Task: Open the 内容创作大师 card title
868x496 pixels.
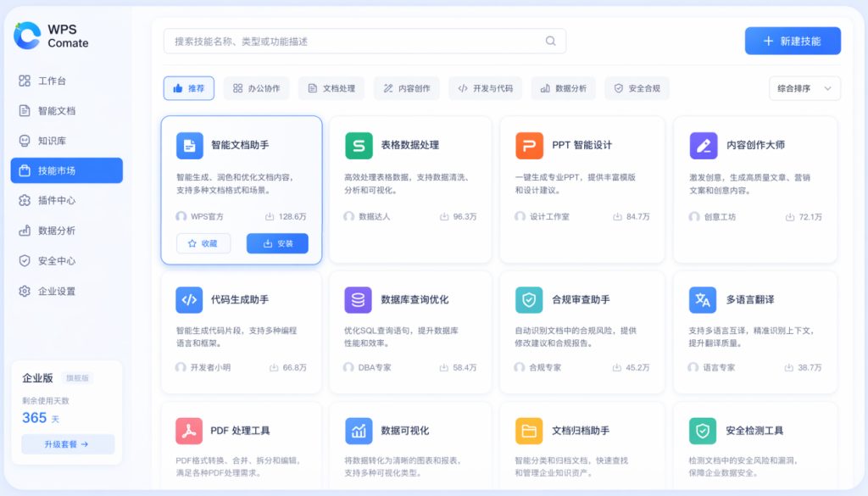Action: [x=755, y=145]
